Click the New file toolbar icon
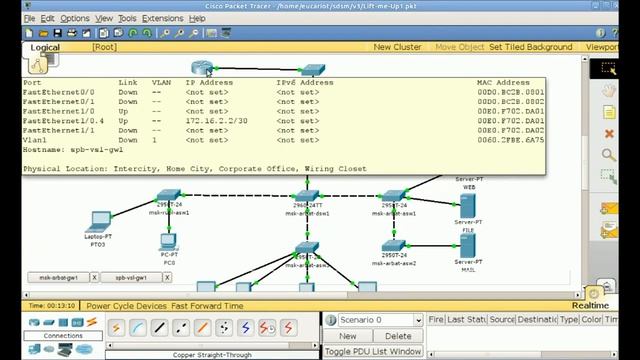 [29, 33]
